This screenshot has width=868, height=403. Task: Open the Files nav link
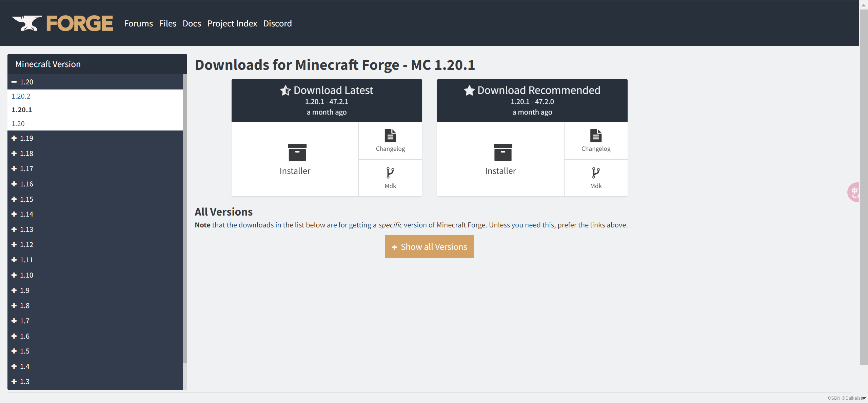click(x=167, y=23)
